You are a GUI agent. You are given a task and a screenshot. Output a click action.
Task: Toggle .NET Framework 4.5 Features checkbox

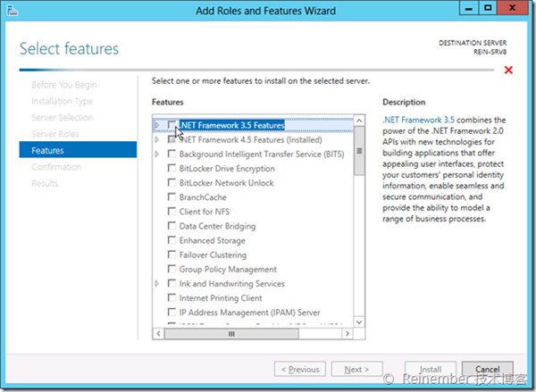click(x=172, y=139)
